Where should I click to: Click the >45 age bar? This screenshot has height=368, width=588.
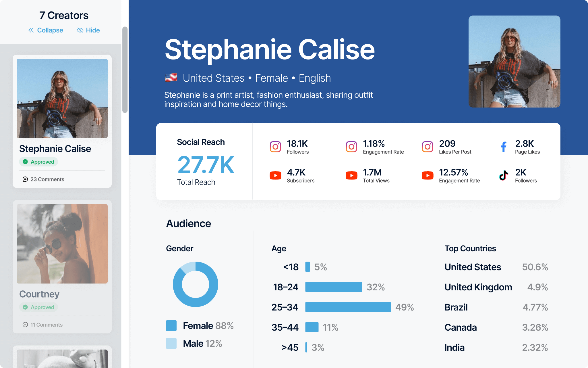coord(306,347)
